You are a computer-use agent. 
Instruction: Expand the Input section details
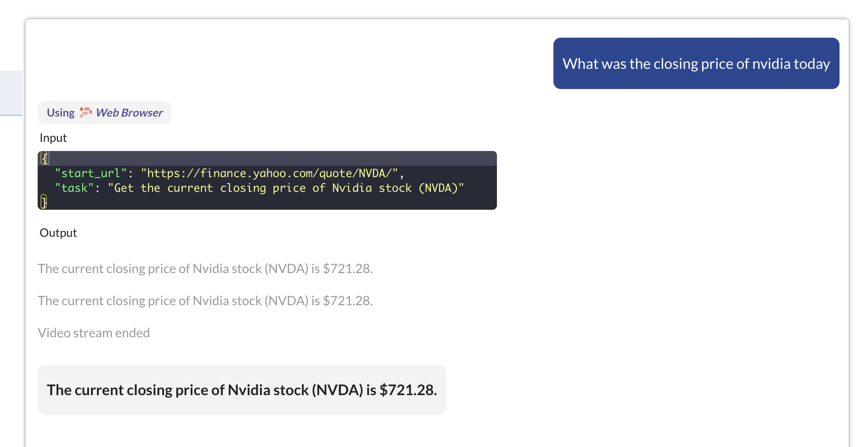(x=53, y=137)
